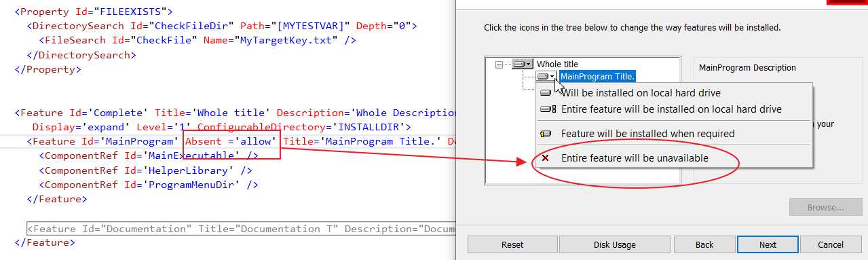Open the MainProgram Title feature dropdown icon
This screenshot has height=260, width=868.
coord(546,76)
